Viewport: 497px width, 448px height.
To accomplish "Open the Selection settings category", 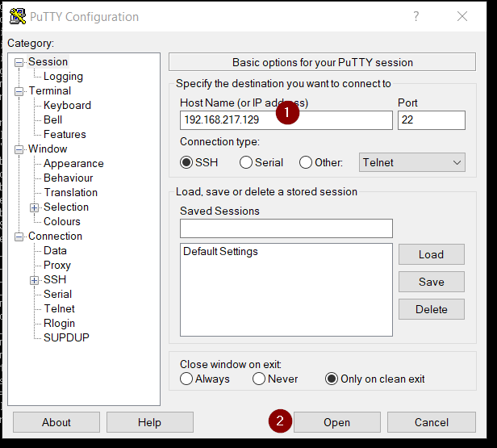I will pos(66,207).
